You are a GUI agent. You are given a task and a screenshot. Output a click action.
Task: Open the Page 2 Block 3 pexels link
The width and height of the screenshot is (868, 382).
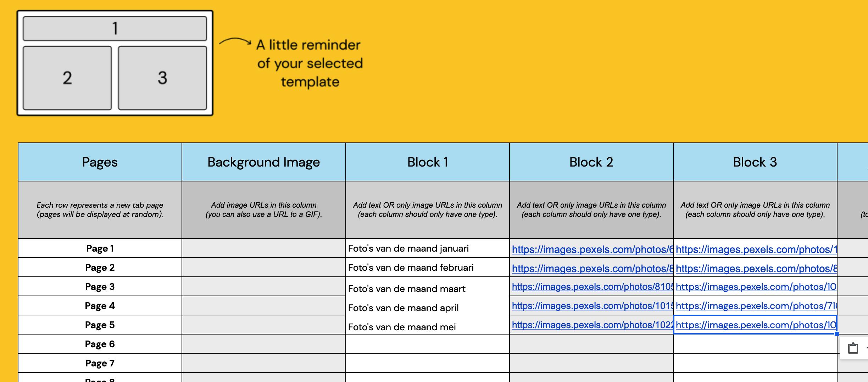755,269
